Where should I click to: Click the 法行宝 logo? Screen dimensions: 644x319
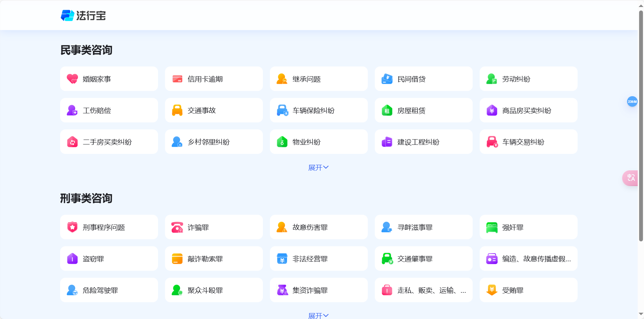(83, 15)
